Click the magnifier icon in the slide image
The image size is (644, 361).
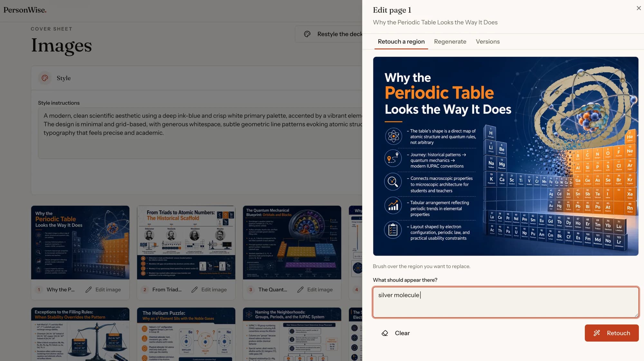pyautogui.click(x=393, y=181)
